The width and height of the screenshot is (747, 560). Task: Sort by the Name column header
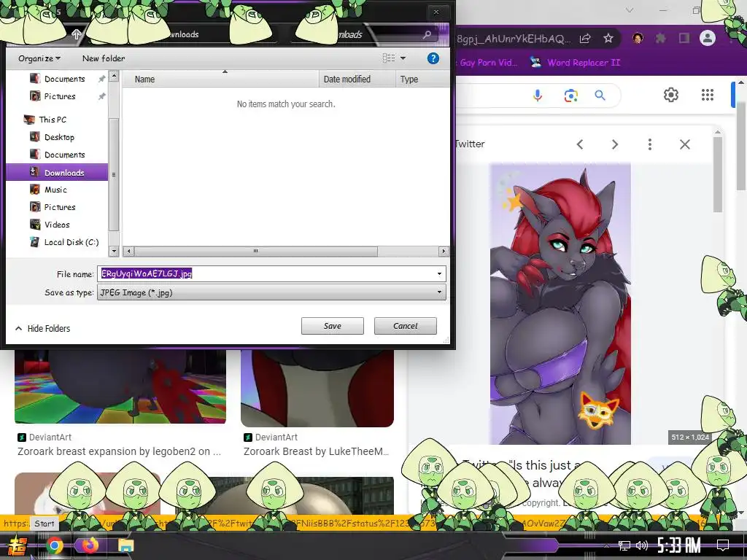[220, 79]
